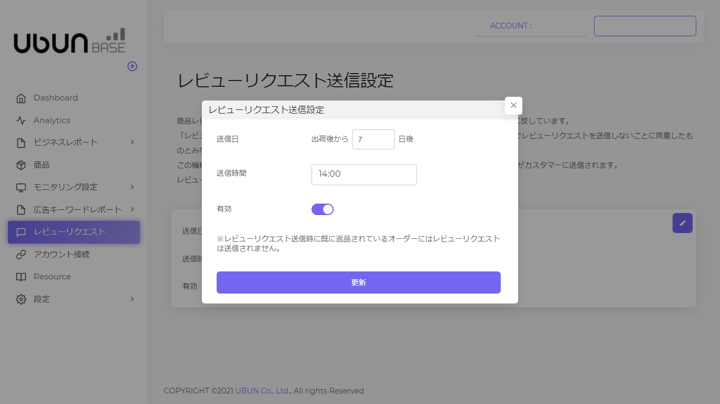Image resolution: width=720 pixels, height=404 pixels.
Task: Open the Resource menu item
Action: click(x=74, y=277)
